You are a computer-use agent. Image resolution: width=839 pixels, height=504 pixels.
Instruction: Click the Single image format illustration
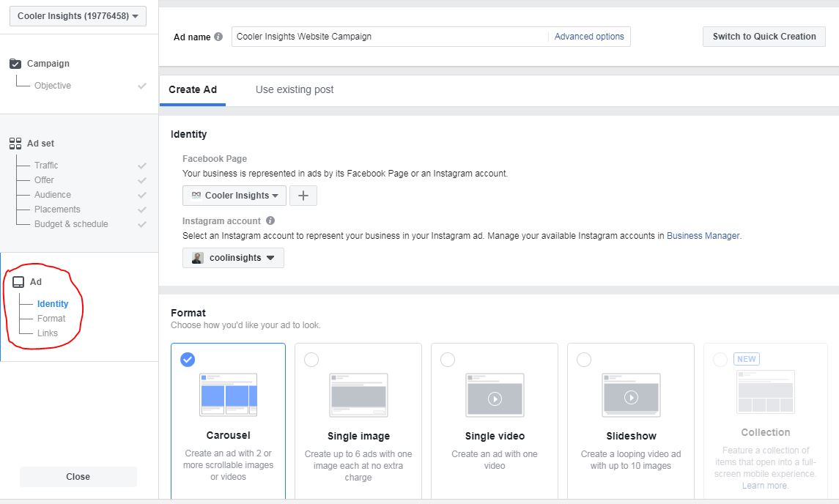pyautogui.click(x=358, y=396)
